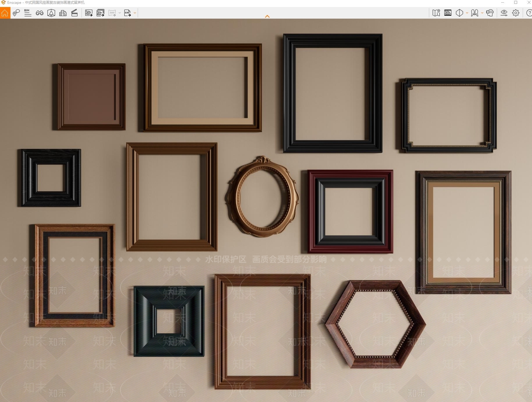
Task: Toggle fly/walk mode wings icon
Action: (475, 13)
